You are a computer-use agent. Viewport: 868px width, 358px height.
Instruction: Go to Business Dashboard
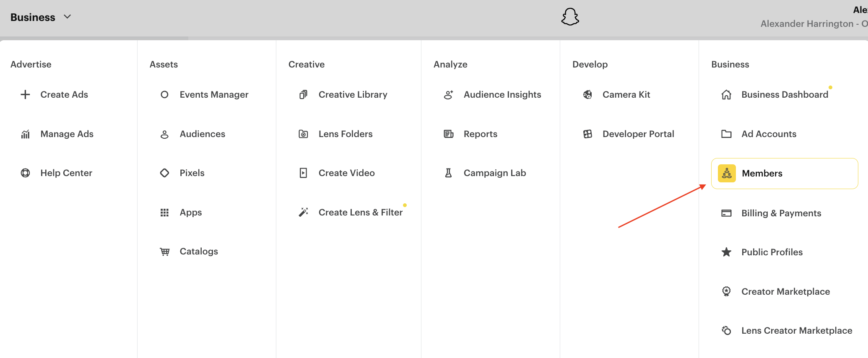click(785, 95)
